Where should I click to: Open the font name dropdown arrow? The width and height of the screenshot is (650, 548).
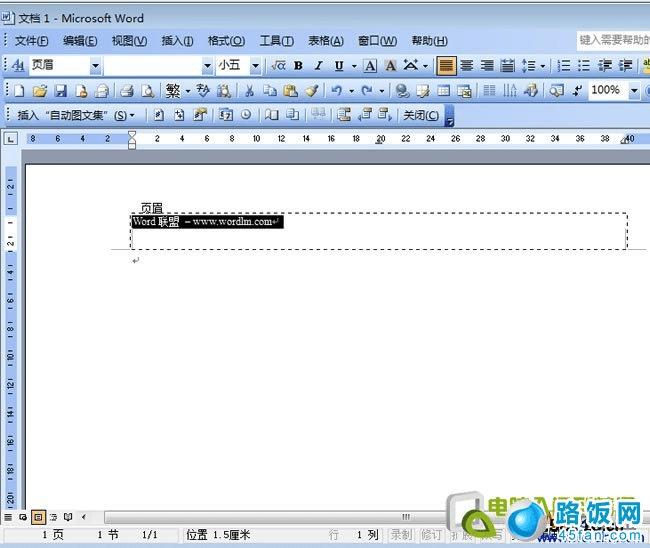click(x=207, y=66)
